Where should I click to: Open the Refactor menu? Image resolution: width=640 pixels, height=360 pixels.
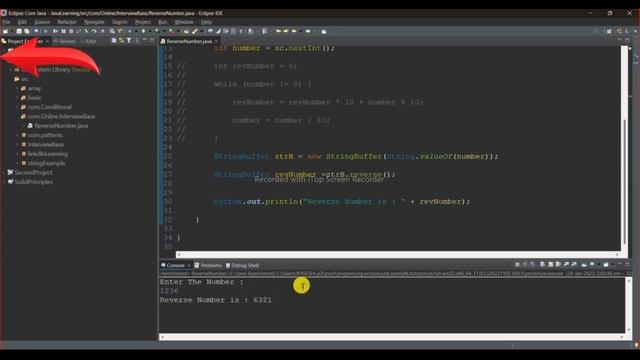pyautogui.click(x=67, y=22)
